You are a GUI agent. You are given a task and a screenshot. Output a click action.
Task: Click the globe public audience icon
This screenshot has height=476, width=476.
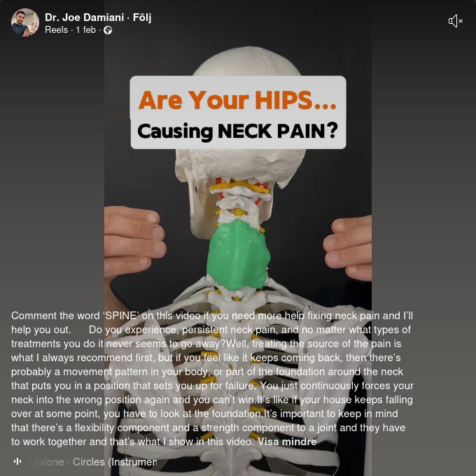108,30
